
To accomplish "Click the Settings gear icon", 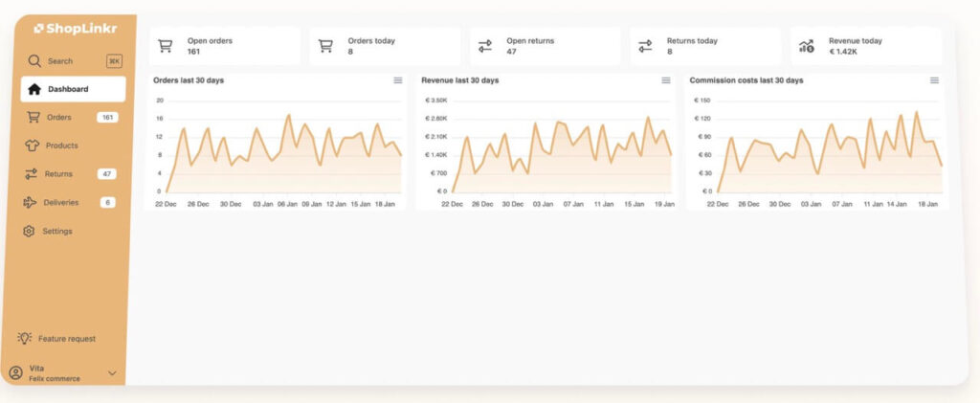I will coord(30,231).
